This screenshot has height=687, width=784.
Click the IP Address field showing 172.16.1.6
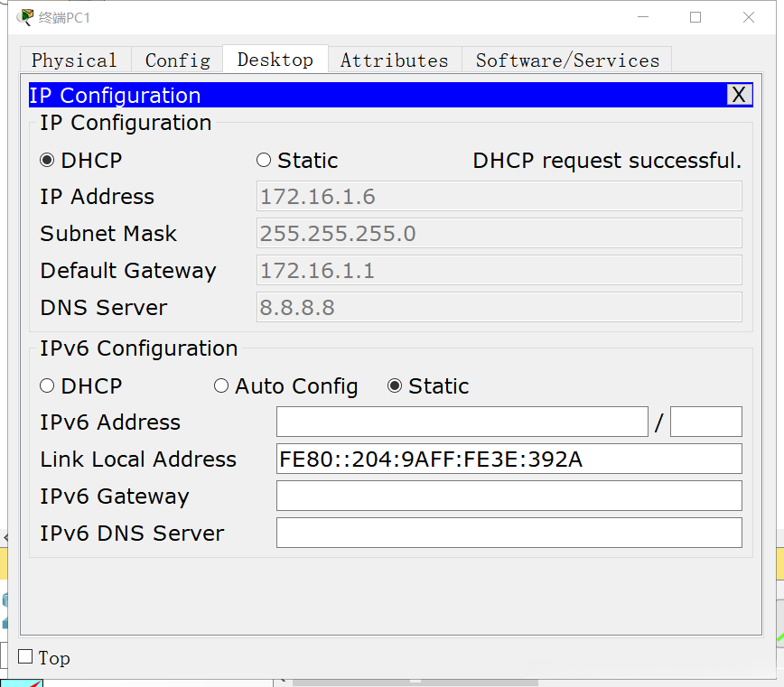(499, 196)
